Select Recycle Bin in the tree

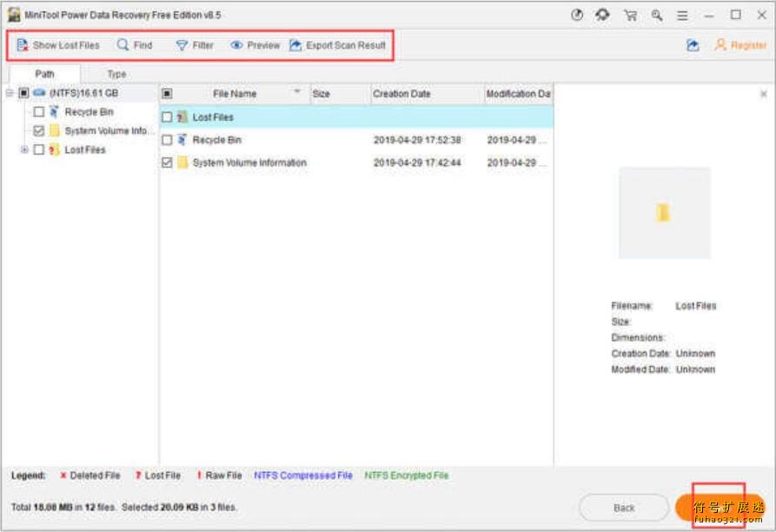click(90, 112)
